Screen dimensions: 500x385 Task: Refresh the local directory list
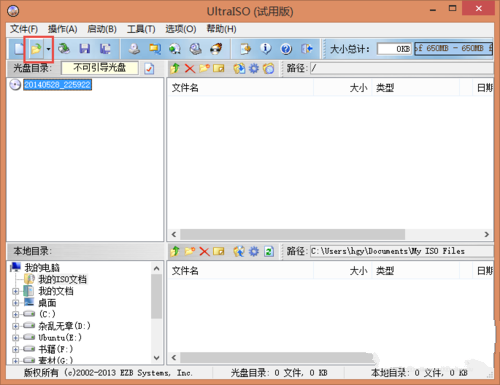click(269, 251)
